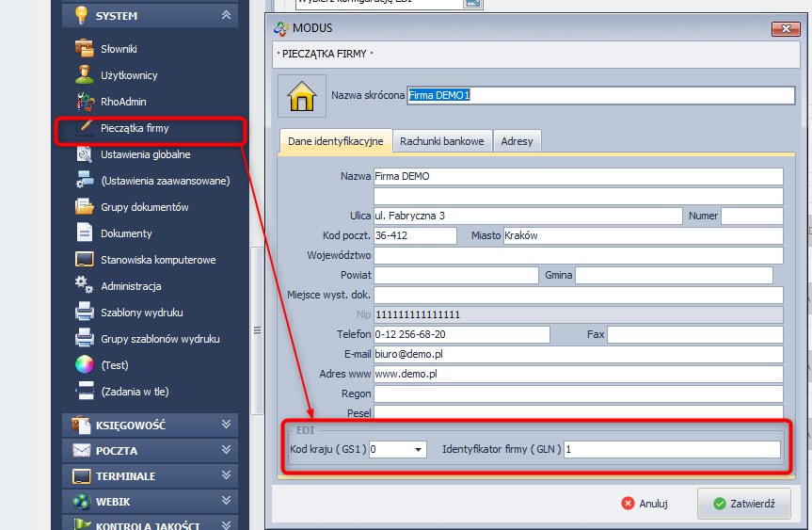Open Stanowiska komputerowe

click(x=158, y=259)
